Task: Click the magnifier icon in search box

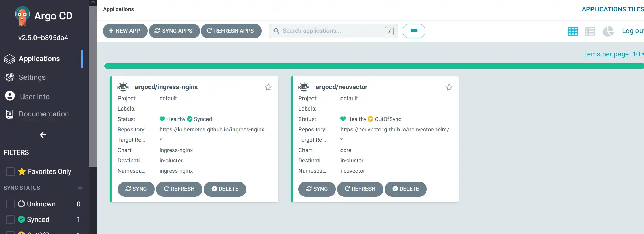Action: pos(276,31)
